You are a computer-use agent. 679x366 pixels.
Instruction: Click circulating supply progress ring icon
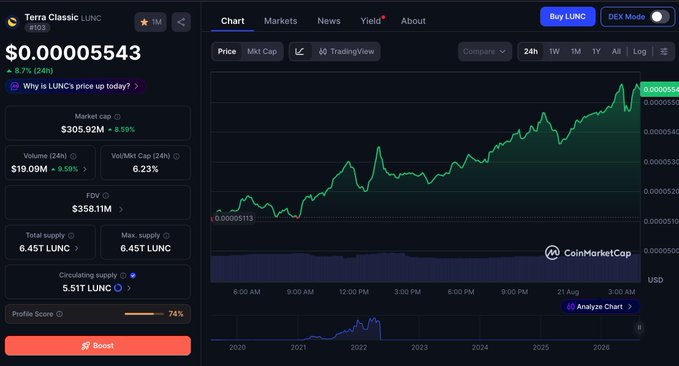point(118,288)
